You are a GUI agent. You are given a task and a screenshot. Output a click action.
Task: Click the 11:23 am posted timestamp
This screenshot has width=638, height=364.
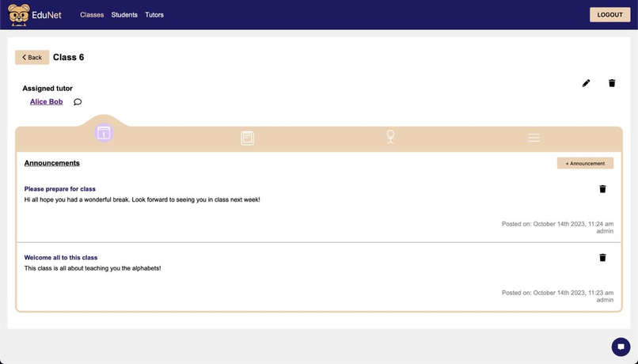pos(557,293)
